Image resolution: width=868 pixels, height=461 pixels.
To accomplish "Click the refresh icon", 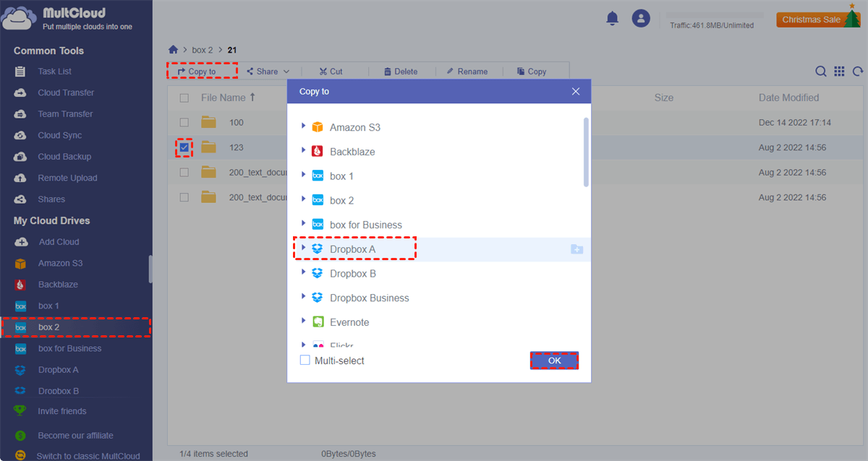I will [x=858, y=72].
